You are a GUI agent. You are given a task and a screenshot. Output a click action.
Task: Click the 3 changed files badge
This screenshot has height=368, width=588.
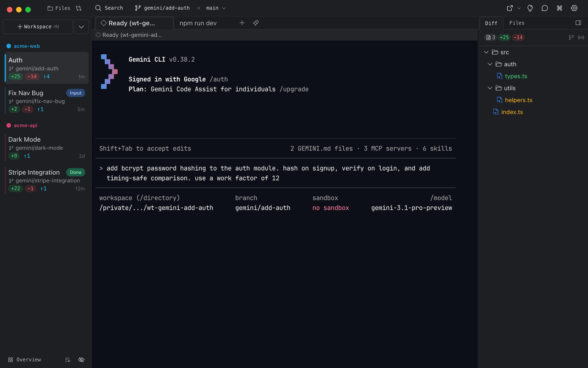tap(491, 38)
